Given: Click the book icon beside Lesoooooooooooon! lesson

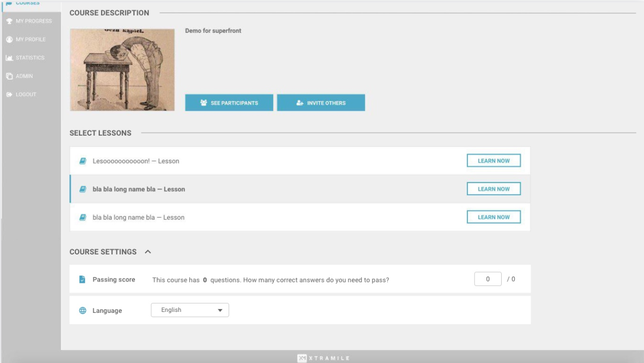Looking at the screenshot, I should tap(83, 161).
